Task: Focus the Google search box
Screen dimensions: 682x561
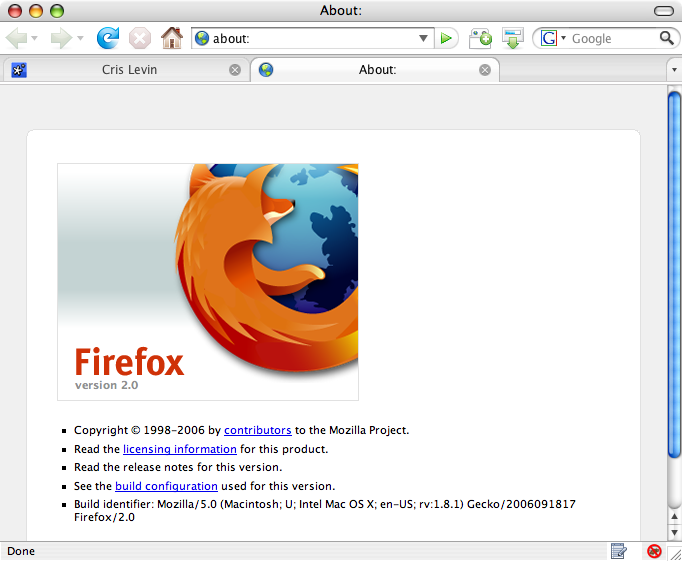Action: tap(612, 38)
